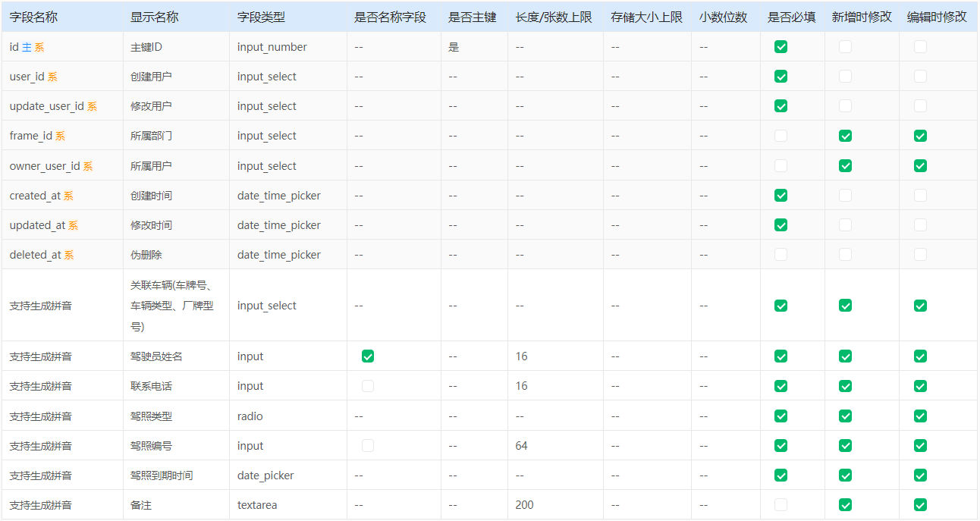Toggle 是否必填 for the deleted_at row

point(781,255)
